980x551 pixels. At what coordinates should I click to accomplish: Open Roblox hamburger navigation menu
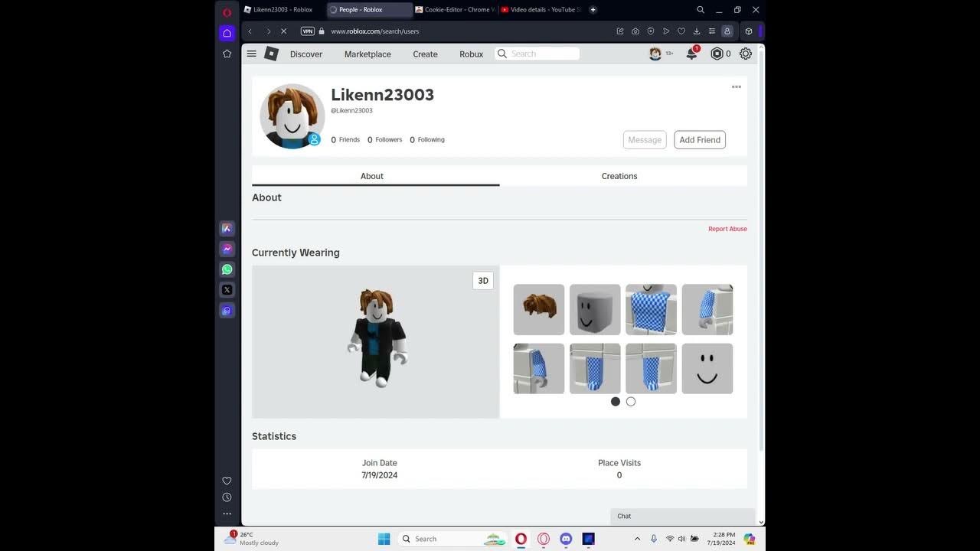251,54
